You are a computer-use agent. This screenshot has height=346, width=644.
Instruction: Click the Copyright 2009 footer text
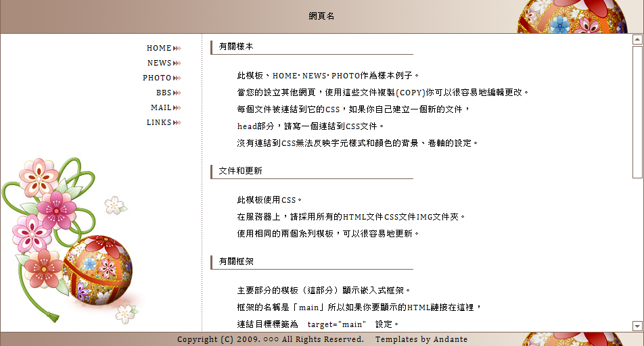(271, 339)
